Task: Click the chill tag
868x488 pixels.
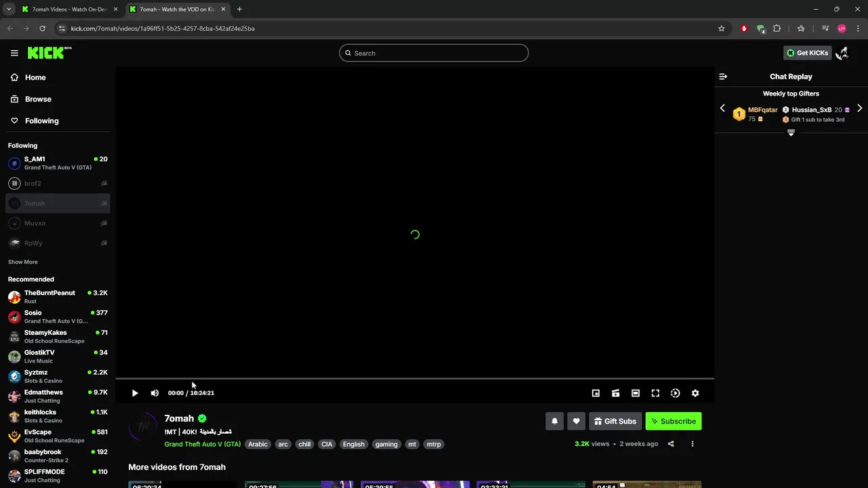Action: [304, 445]
